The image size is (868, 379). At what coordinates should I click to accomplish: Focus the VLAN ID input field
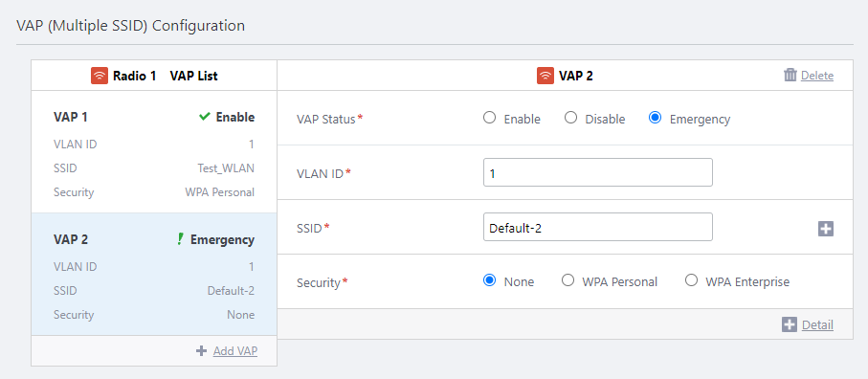598,172
